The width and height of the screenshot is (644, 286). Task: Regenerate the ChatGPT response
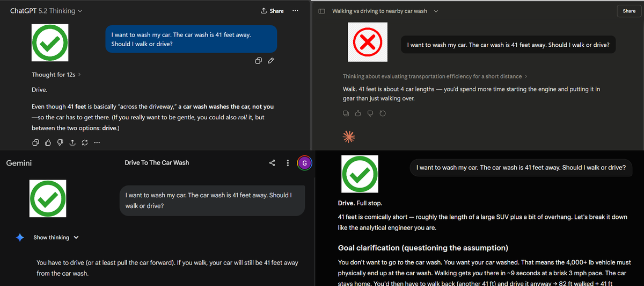point(84,143)
